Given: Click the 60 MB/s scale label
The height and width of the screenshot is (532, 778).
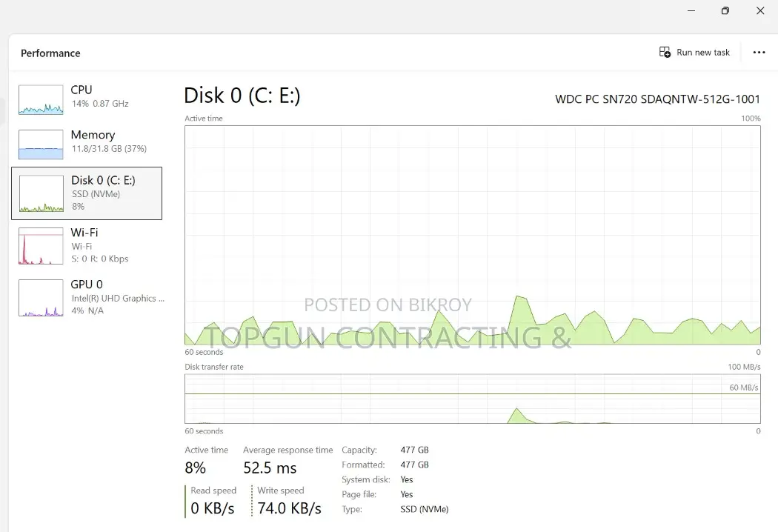Looking at the screenshot, I should point(744,388).
